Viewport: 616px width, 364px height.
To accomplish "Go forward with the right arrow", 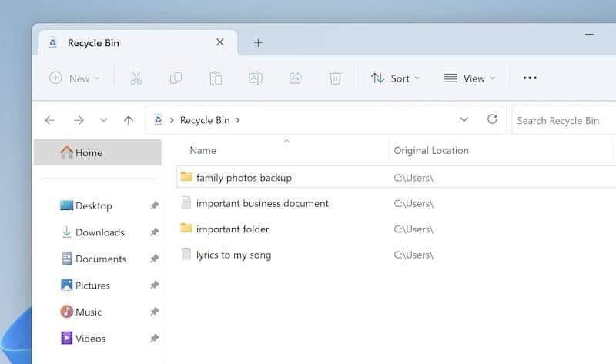I will (x=79, y=120).
